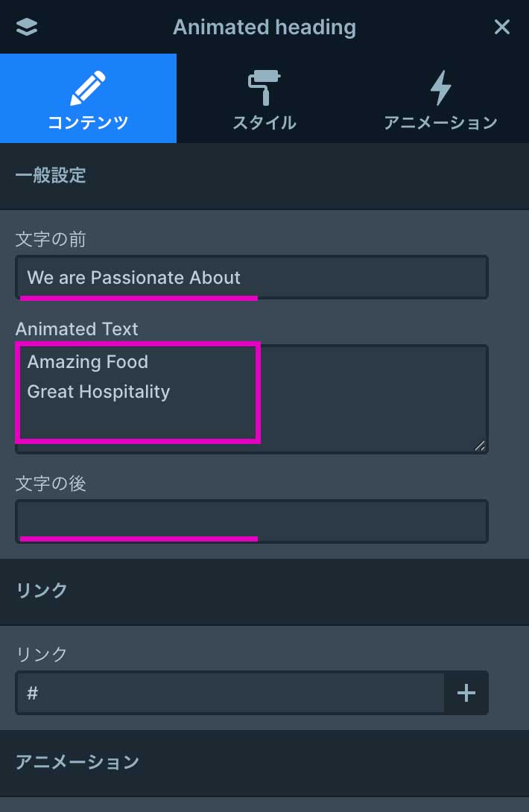
Task: Expand the アニメーション section at bottom
Action: [x=77, y=762]
